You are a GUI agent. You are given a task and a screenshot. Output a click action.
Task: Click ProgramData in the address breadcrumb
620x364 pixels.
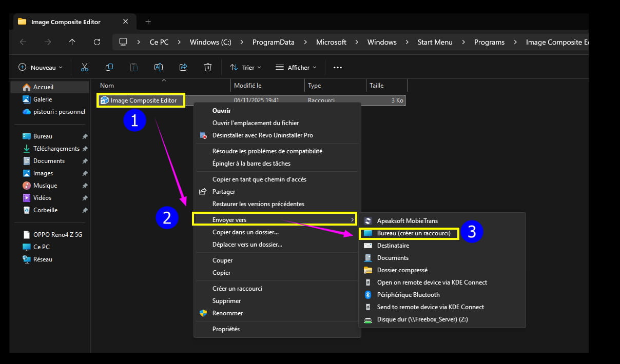pyautogui.click(x=273, y=42)
